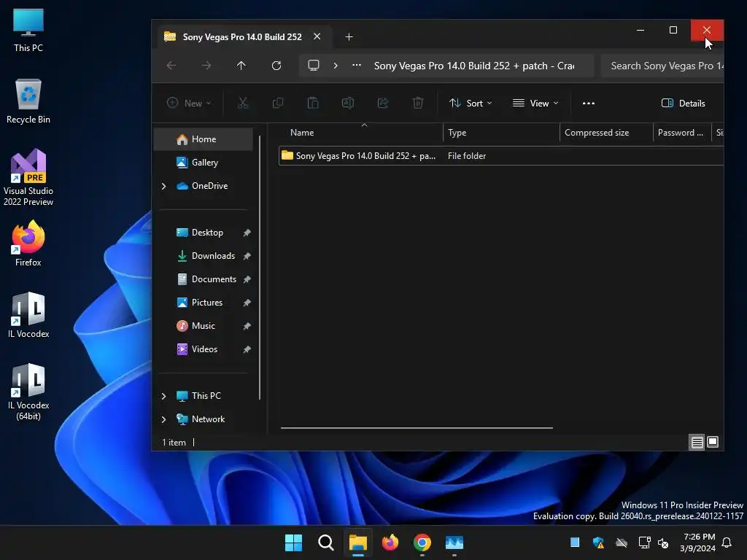
Task: Open pinned Music folder
Action: point(203,326)
